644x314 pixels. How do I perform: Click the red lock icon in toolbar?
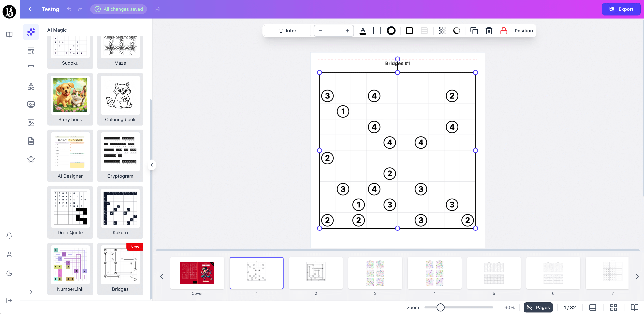(504, 30)
